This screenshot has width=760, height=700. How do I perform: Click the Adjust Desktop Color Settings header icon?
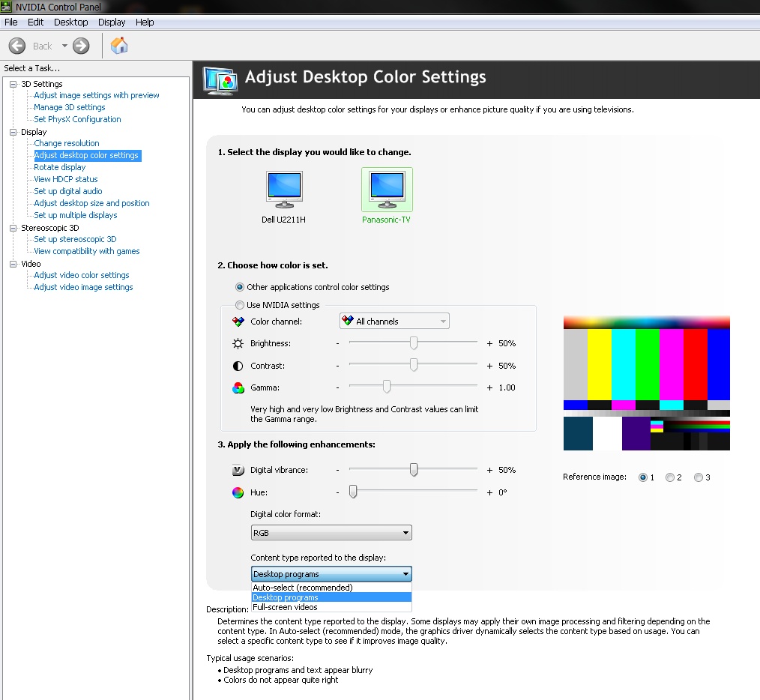[x=220, y=80]
